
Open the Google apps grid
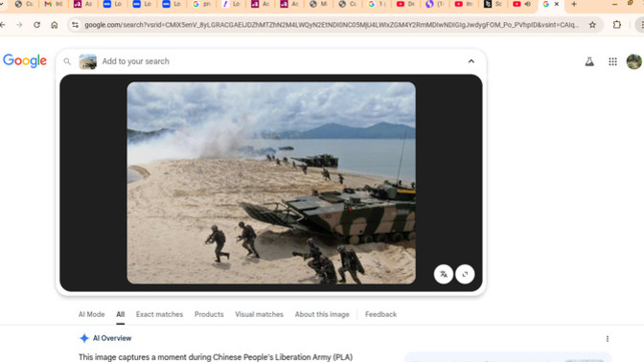click(612, 61)
